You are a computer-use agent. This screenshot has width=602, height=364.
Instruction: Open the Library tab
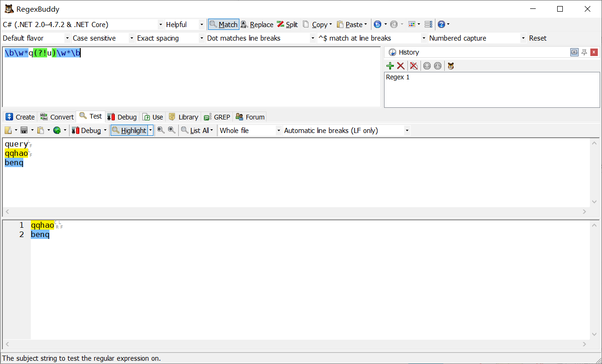(183, 117)
